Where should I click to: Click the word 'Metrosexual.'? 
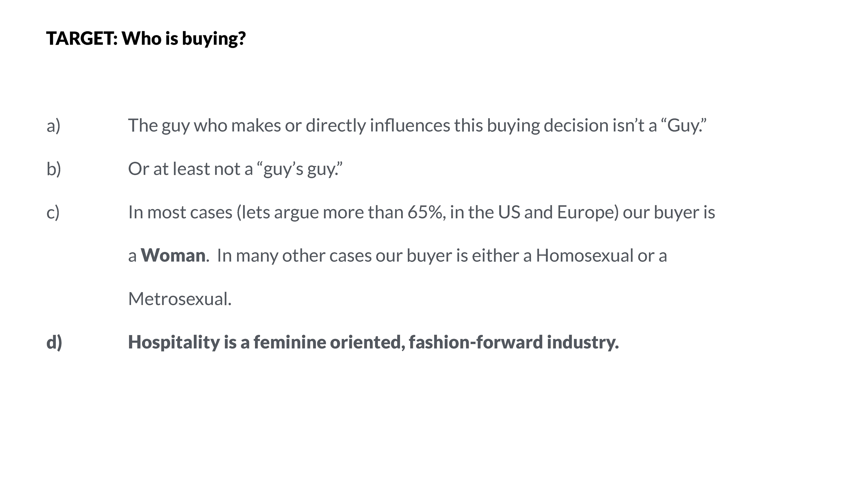click(180, 299)
